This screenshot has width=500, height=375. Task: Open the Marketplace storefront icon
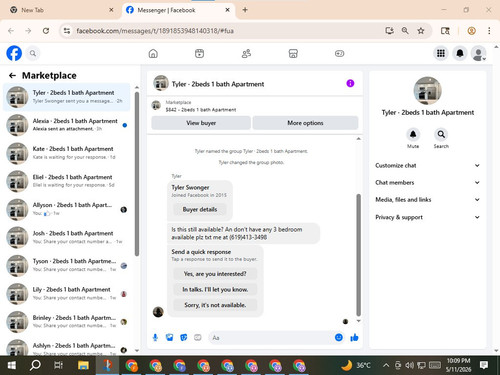(293, 53)
